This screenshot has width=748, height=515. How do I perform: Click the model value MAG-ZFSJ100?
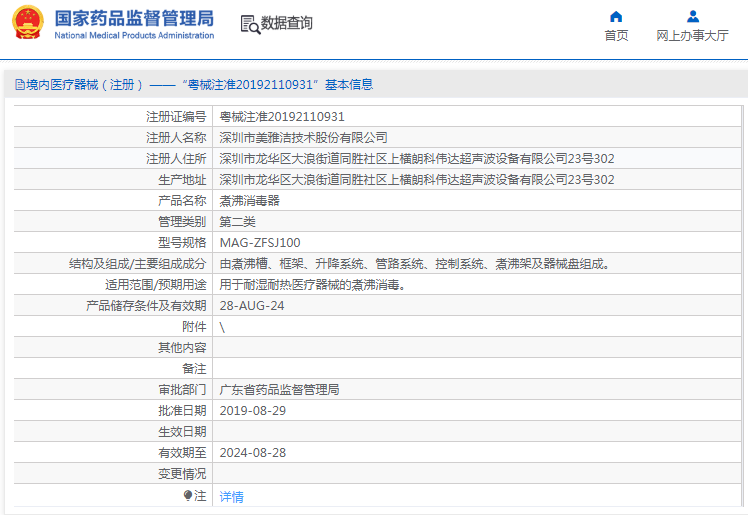(259, 243)
